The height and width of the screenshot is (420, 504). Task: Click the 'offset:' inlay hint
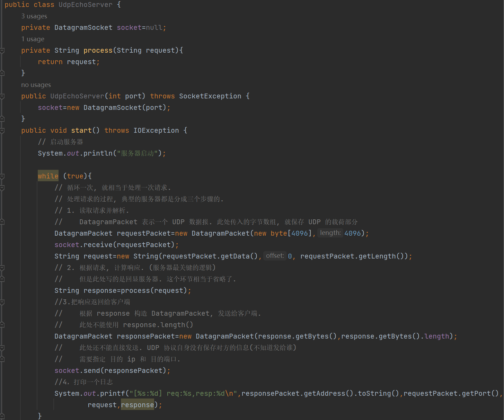275,256
